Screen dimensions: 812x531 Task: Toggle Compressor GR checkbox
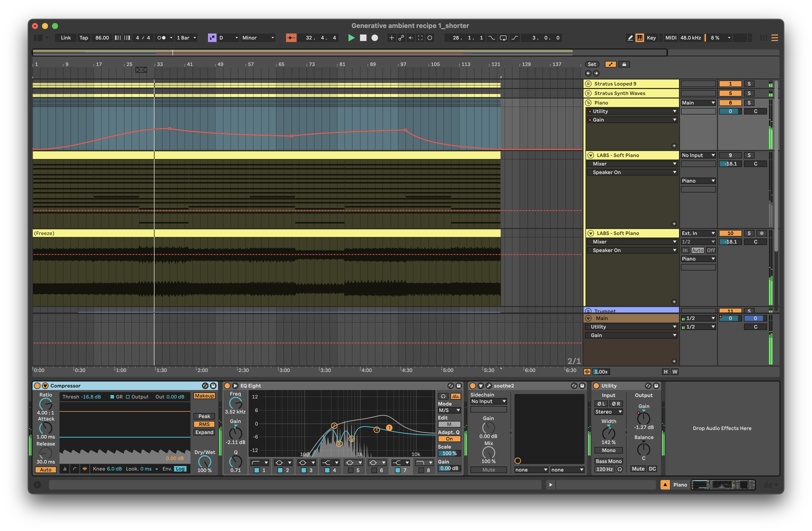click(x=112, y=397)
